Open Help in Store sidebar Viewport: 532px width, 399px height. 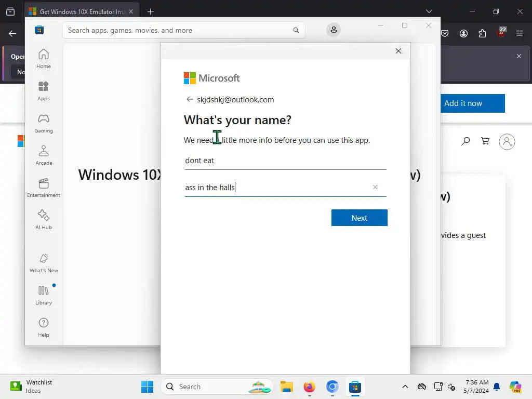pos(44,327)
